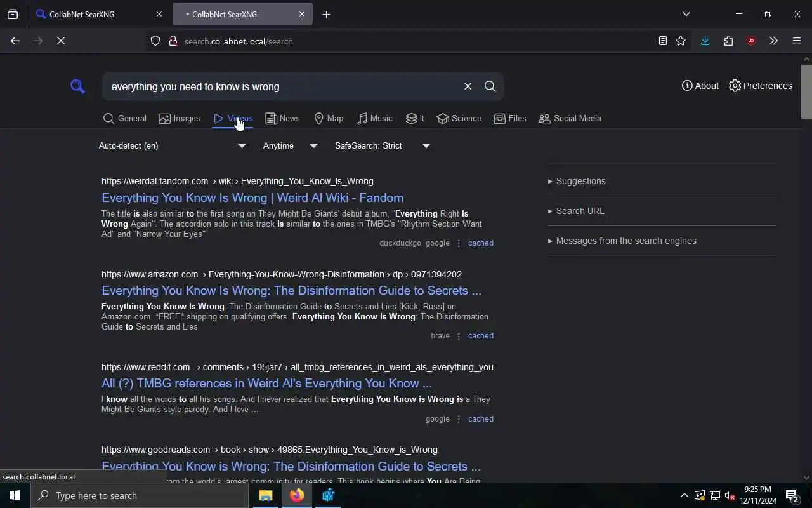Screen dimensions: 812x508
Task: Go back to previous page
Action: tap(15, 41)
